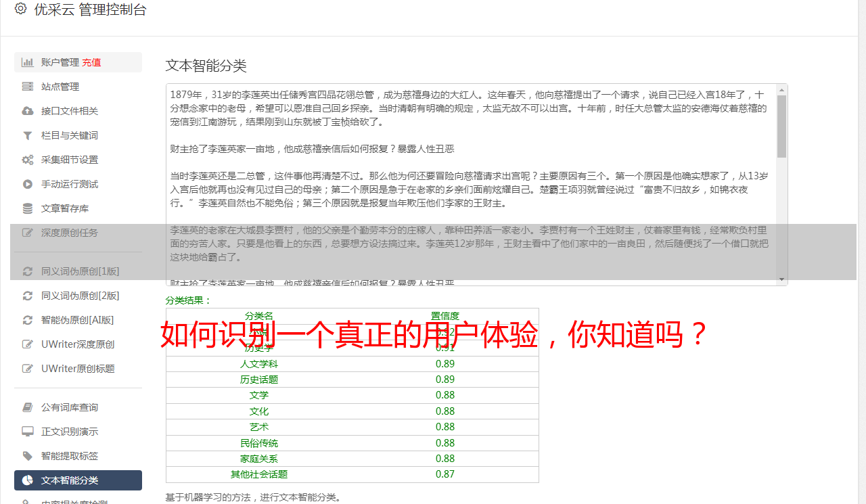Image resolution: width=866 pixels, height=504 pixels.
Task: Click the 优采云 管理控制台 title
Action: pyautogui.click(x=90, y=9)
